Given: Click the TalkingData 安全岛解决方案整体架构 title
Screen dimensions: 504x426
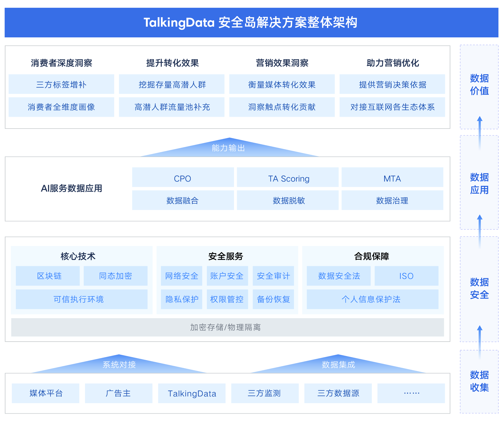Looking at the screenshot, I should pyautogui.click(x=250, y=23).
